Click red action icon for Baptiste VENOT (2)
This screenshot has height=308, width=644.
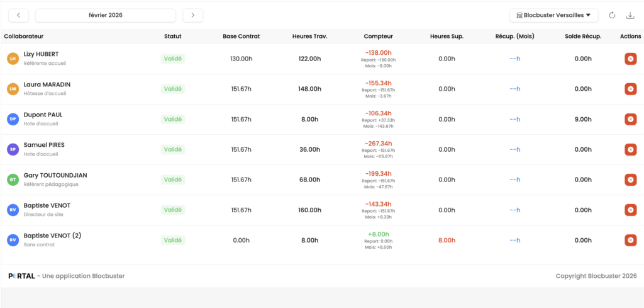pyautogui.click(x=630, y=240)
